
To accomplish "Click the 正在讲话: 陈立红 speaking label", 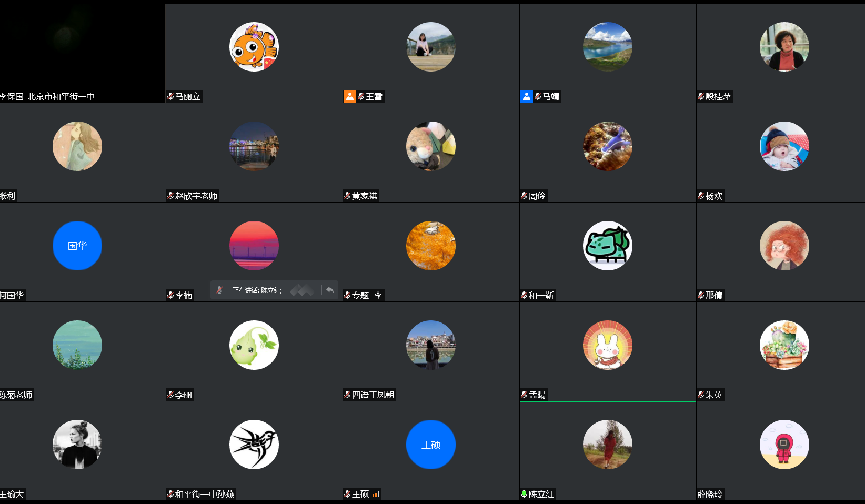I will click(x=257, y=290).
